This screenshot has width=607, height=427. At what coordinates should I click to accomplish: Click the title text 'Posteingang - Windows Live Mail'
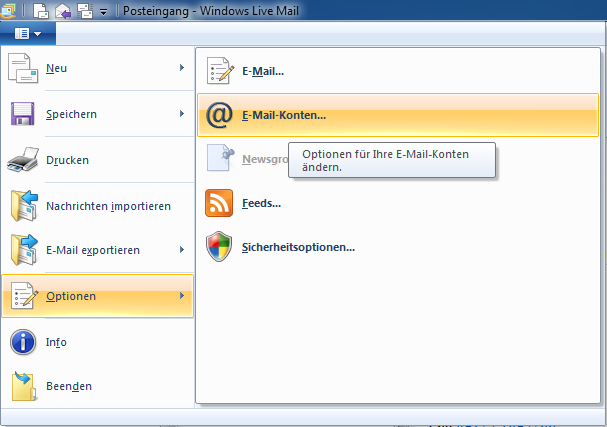tap(211, 11)
